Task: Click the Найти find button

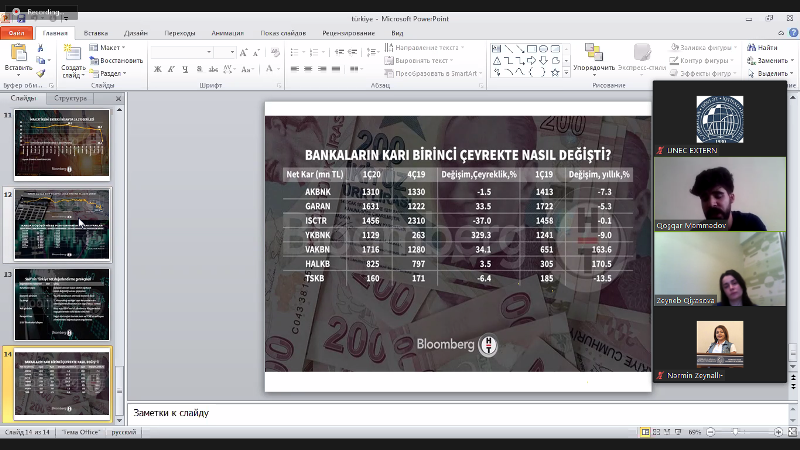Action: tap(762, 47)
